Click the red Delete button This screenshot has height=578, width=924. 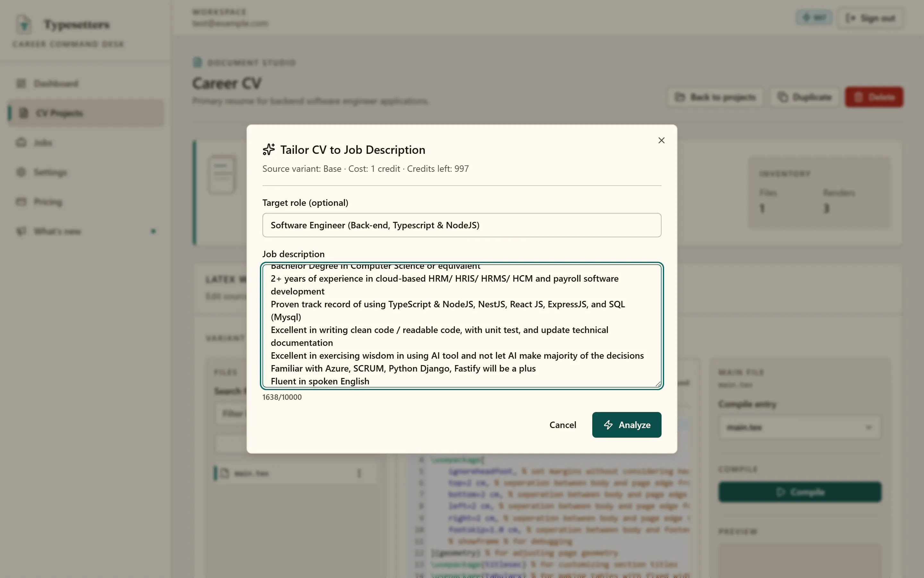tap(874, 97)
